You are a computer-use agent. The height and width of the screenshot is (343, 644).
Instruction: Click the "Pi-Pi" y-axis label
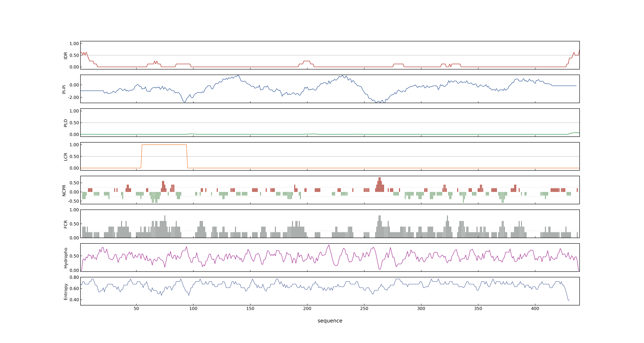click(x=64, y=89)
